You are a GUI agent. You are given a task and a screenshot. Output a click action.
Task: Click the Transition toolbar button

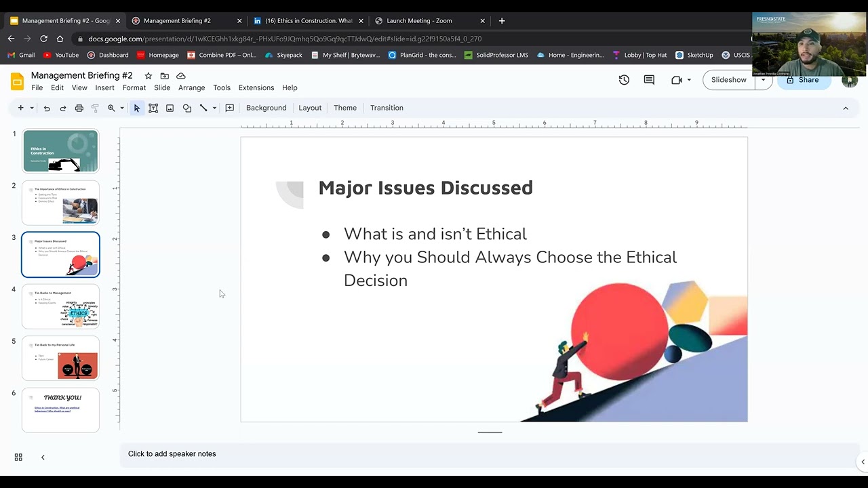click(387, 108)
